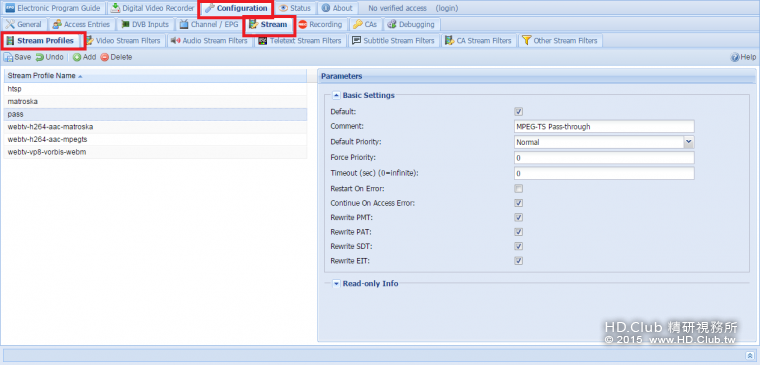Open the Channel / EPG tab
The image size is (760, 365).
[x=209, y=24]
